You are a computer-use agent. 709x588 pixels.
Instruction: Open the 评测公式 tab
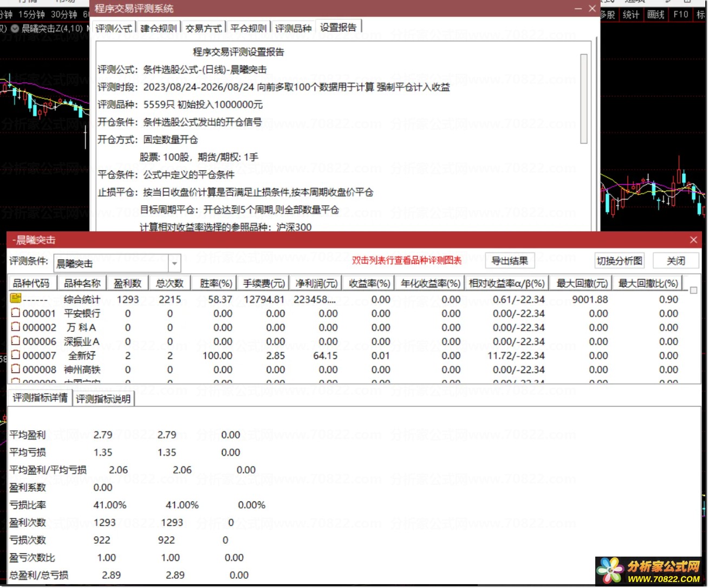click(114, 28)
